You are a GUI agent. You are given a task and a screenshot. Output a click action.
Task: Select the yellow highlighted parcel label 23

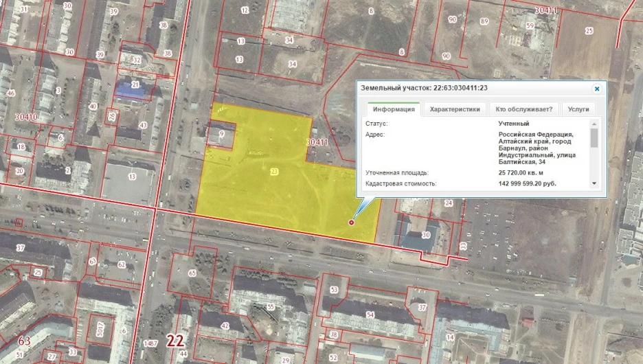(x=274, y=172)
